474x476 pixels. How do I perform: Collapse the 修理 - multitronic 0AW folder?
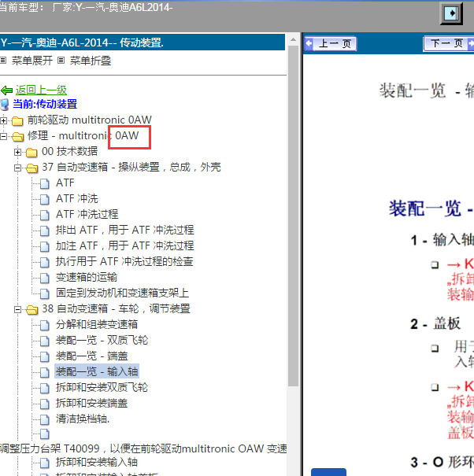[4, 136]
